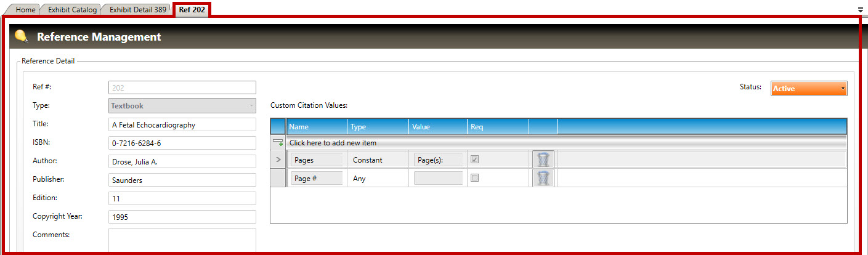Screen dimensions: 868x255
Task: Enable the Req checkbox for Page #
Action: (x=474, y=178)
